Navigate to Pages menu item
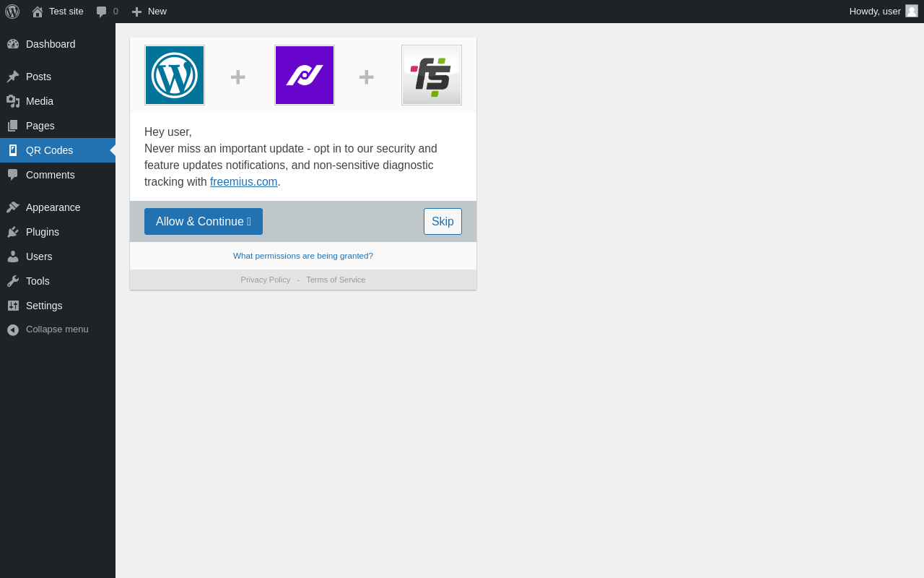The height and width of the screenshot is (578, 924). [58, 126]
